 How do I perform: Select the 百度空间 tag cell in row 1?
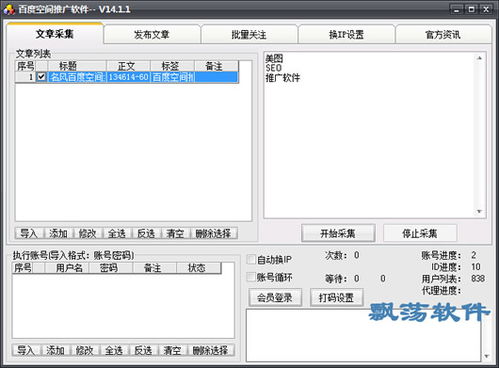coord(172,77)
